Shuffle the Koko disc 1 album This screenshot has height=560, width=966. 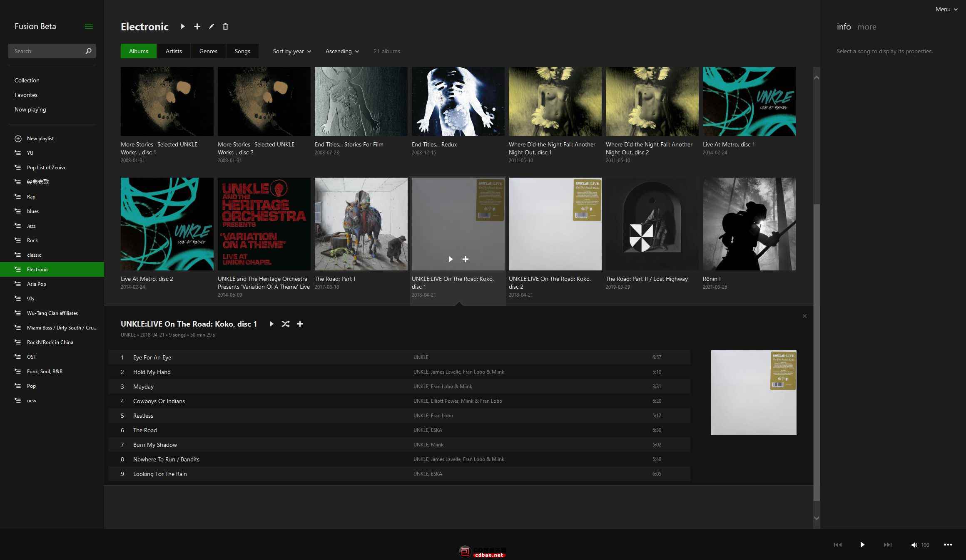pyautogui.click(x=285, y=324)
